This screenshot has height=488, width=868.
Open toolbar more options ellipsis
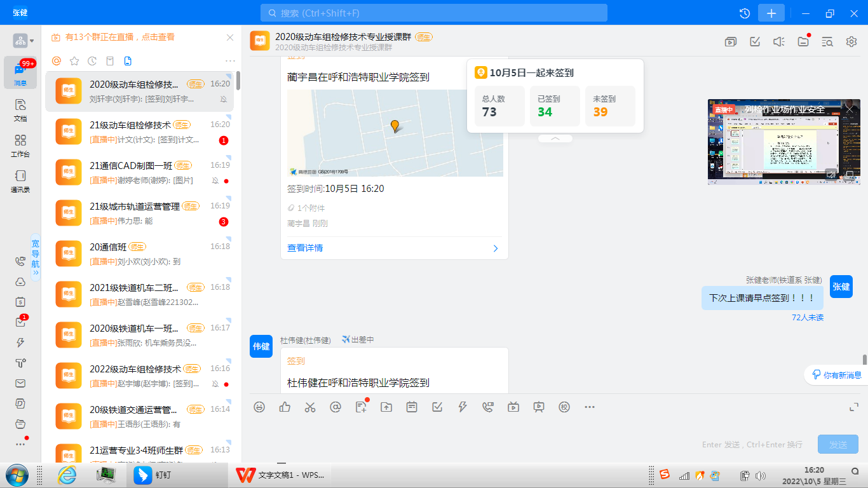(590, 407)
